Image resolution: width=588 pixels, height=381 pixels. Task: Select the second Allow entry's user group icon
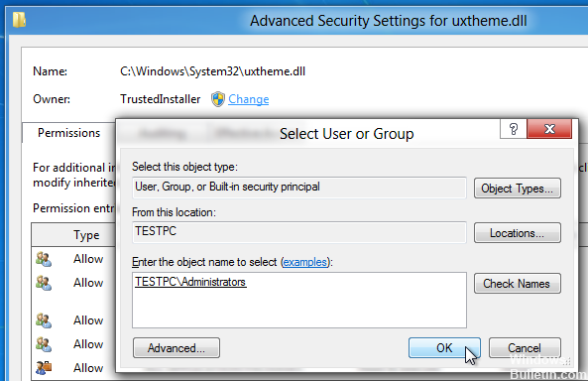[44, 283]
